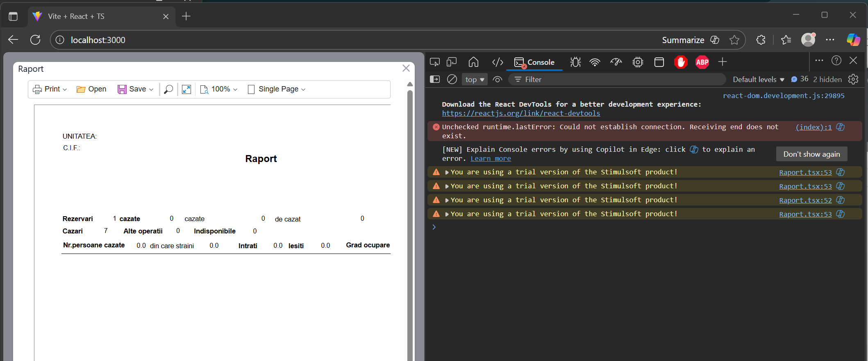Click the Don't show again button
Image resolution: width=868 pixels, height=361 pixels.
pos(811,154)
